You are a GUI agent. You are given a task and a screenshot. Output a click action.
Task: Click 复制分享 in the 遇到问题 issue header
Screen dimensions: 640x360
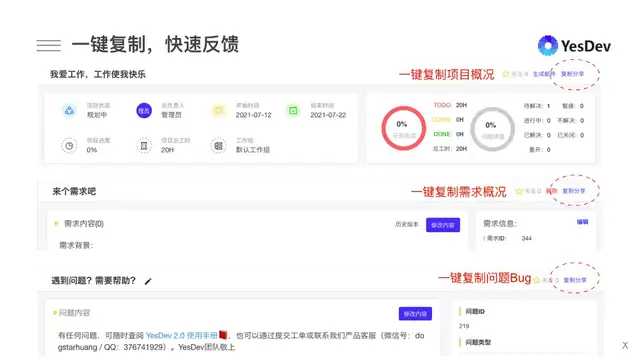575,280
